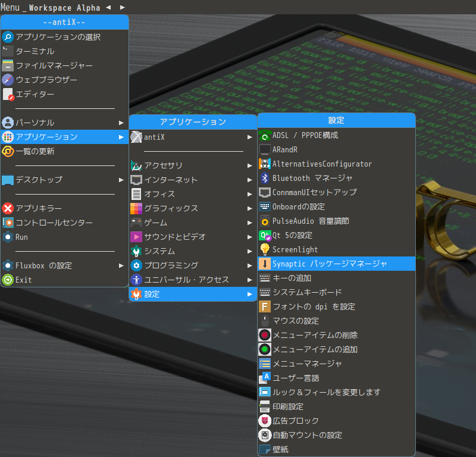Open the オフィス category

point(193,194)
